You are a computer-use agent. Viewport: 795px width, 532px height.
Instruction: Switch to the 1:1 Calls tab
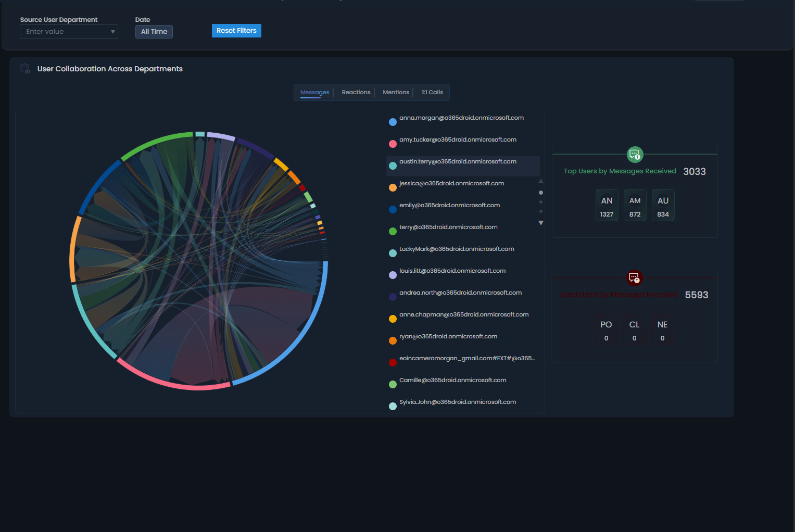(x=432, y=92)
